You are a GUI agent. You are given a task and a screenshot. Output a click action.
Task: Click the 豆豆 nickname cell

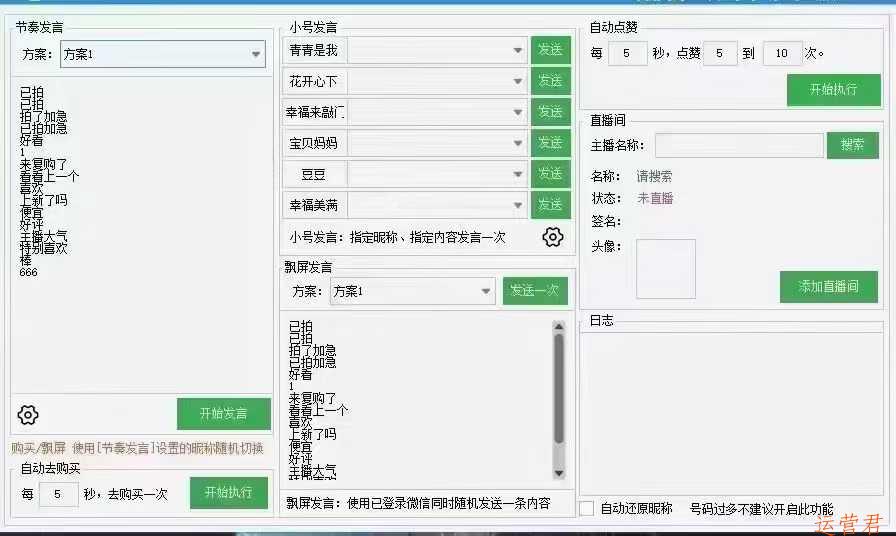click(x=313, y=174)
